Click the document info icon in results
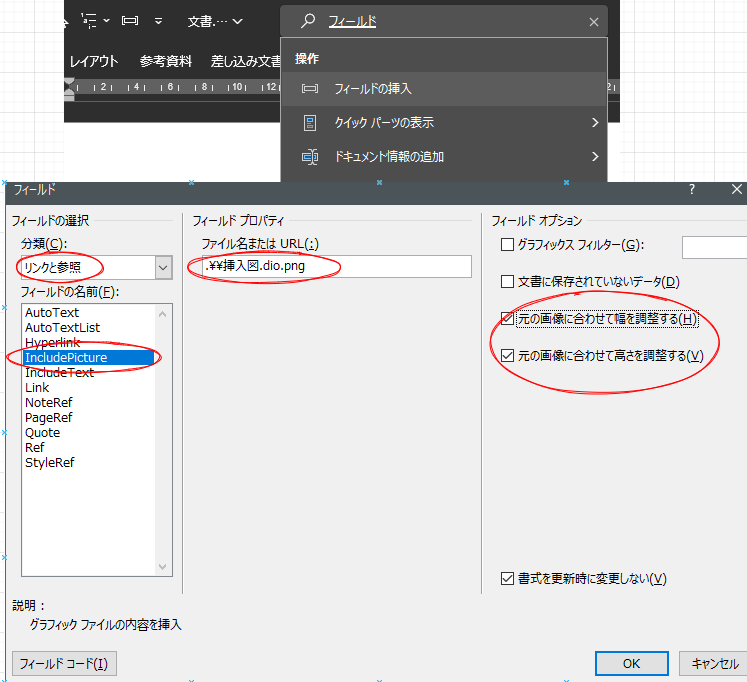This screenshot has height=682, width=747. (x=310, y=157)
